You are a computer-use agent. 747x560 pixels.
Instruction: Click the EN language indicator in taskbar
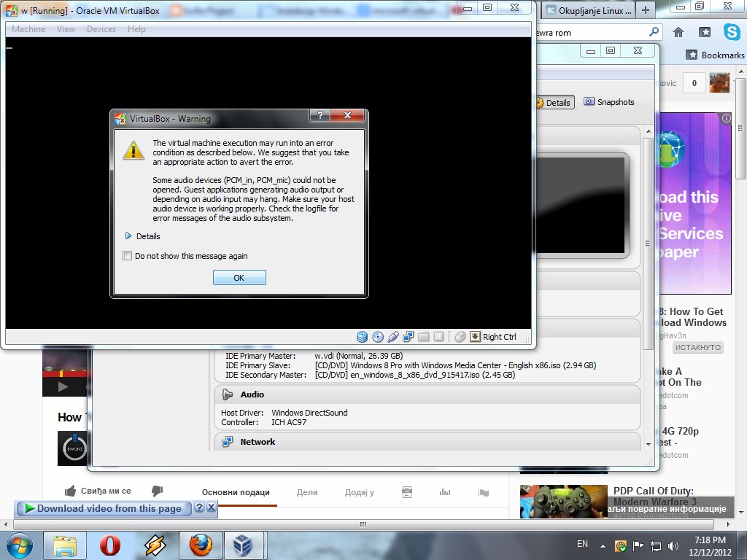pyautogui.click(x=582, y=544)
